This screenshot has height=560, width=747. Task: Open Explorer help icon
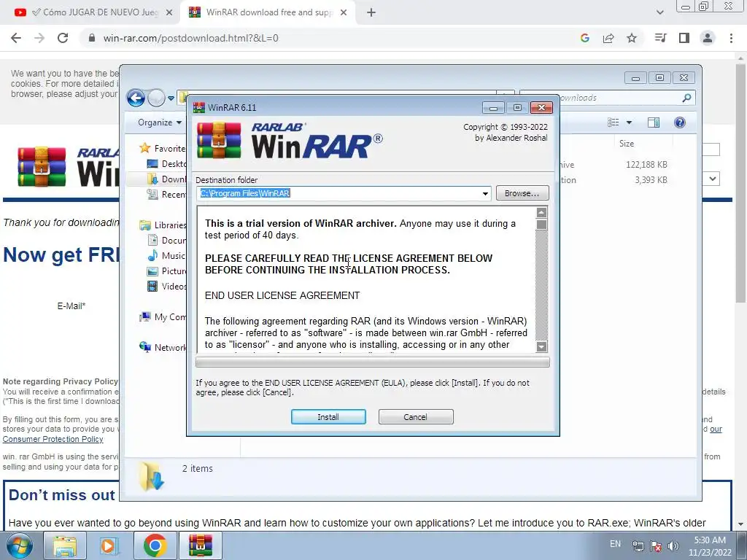tap(680, 122)
